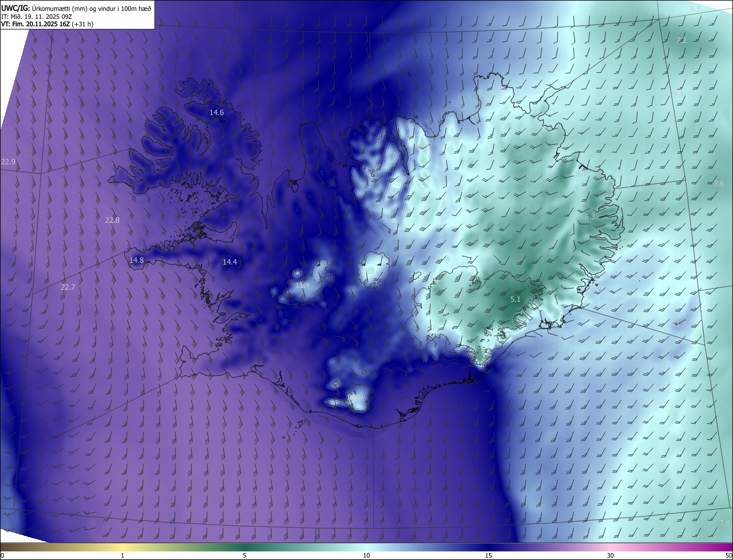The height and width of the screenshot is (560, 733).
Task: Click the 7.6 value on the map
Action: (719, 184)
